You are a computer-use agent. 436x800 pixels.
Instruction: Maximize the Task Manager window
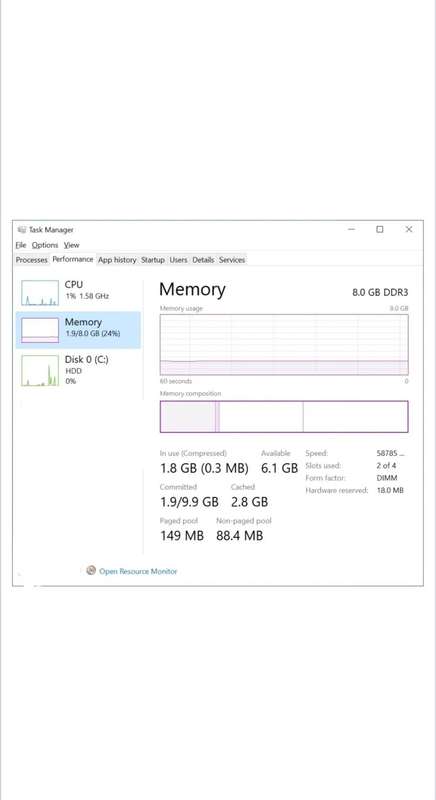[x=380, y=230]
